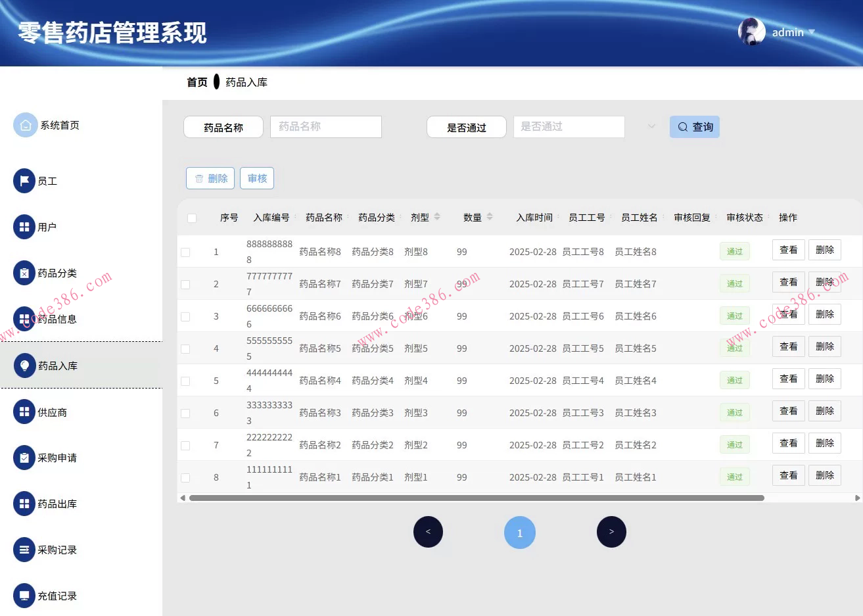The height and width of the screenshot is (616, 863).
Task: Click 查看 on the 药品名称8 row
Action: [788, 249]
